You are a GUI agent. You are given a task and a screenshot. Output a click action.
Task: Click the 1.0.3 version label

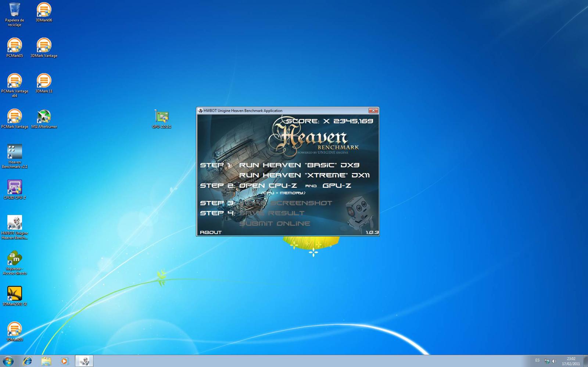(x=372, y=232)
